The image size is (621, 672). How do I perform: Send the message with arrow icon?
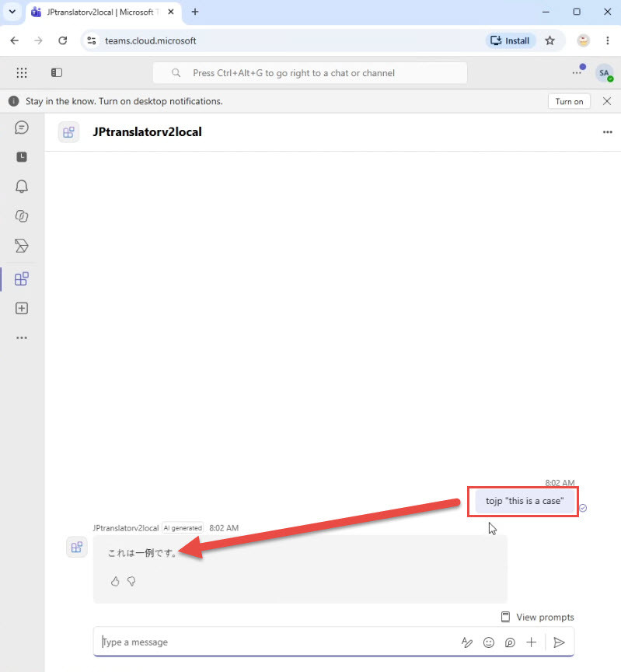coord(559,642)
